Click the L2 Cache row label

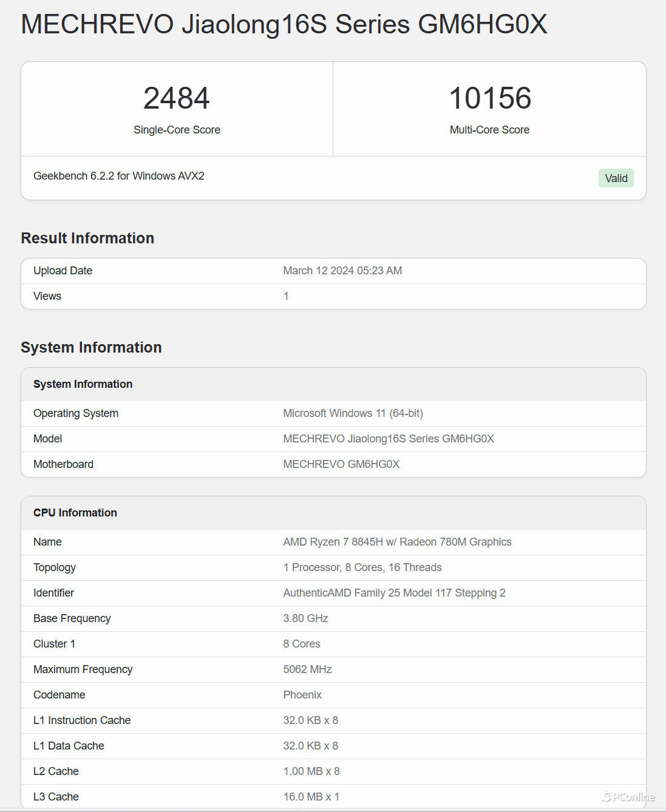[x=56, y=771]
